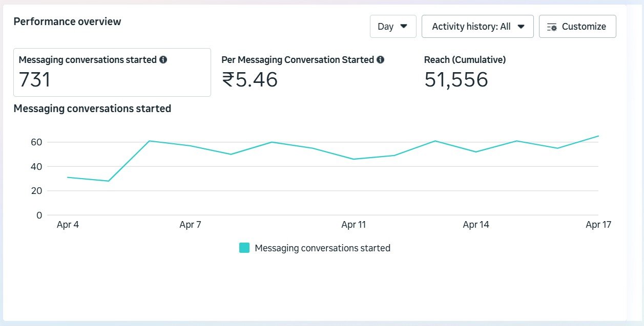Click the Apr 17 x-axis label
This screenshot has height=326, width=644.
click(598, 225)
